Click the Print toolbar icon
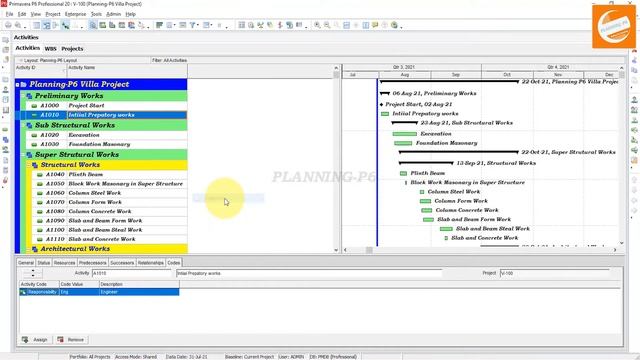The height and width of the screenshot is (360, 640). pos(8,25)
